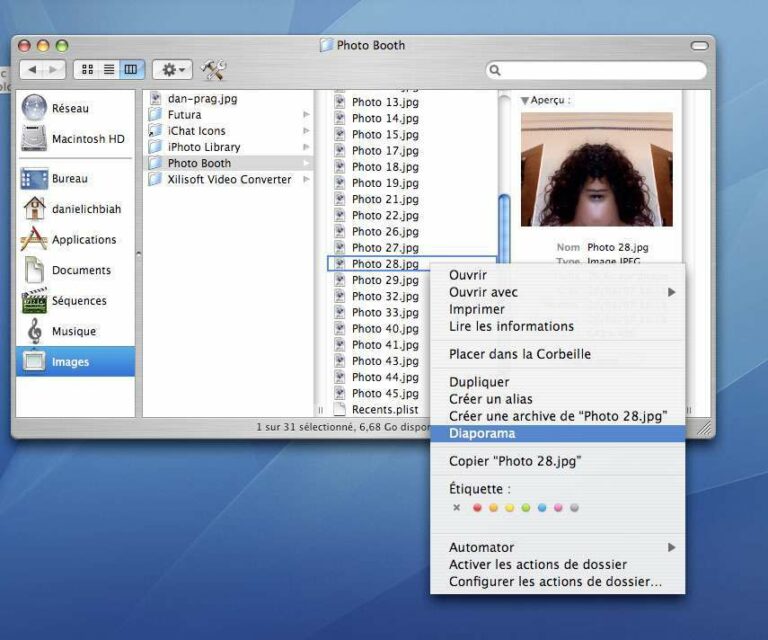
Task: Open the Action gear dropdown menu
Action: [172, 70]
